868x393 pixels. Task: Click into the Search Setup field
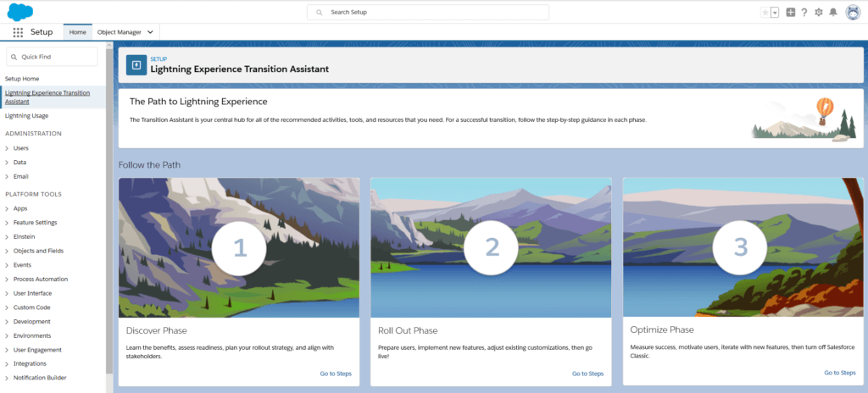point(428,12)
